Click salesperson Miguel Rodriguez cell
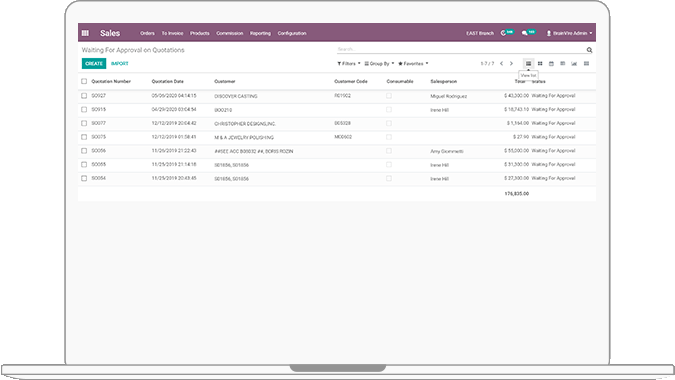675x380 pixels. pyautogui.click(x=449, y=96)
